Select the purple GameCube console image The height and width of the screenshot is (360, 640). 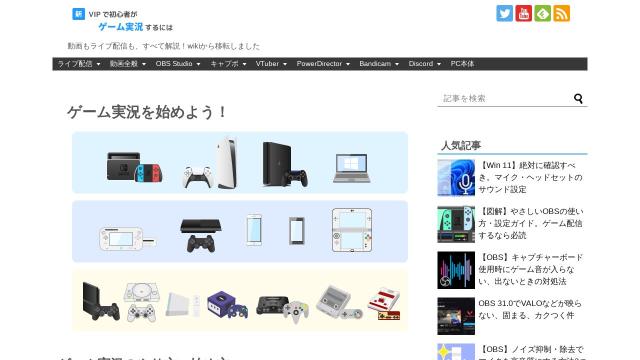pos(227,304)
